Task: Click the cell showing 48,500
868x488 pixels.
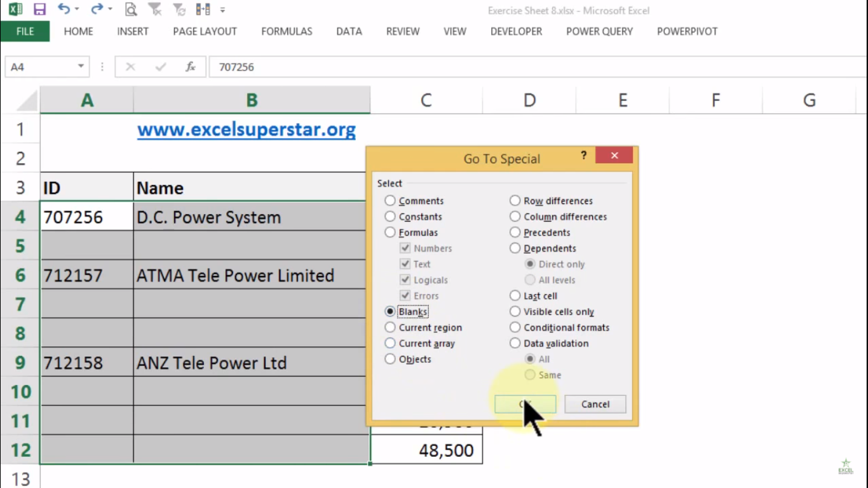Action: pos(426,450)
